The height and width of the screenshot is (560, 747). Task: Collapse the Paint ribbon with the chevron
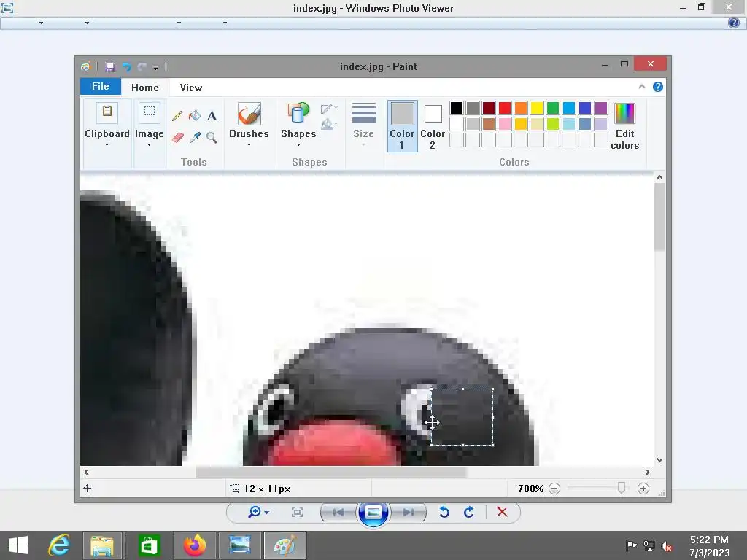[642, 87]
